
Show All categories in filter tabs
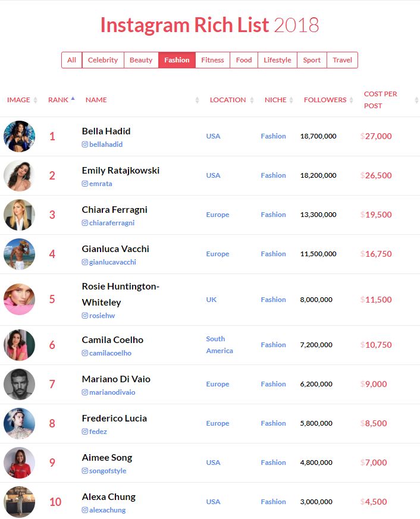72,60
